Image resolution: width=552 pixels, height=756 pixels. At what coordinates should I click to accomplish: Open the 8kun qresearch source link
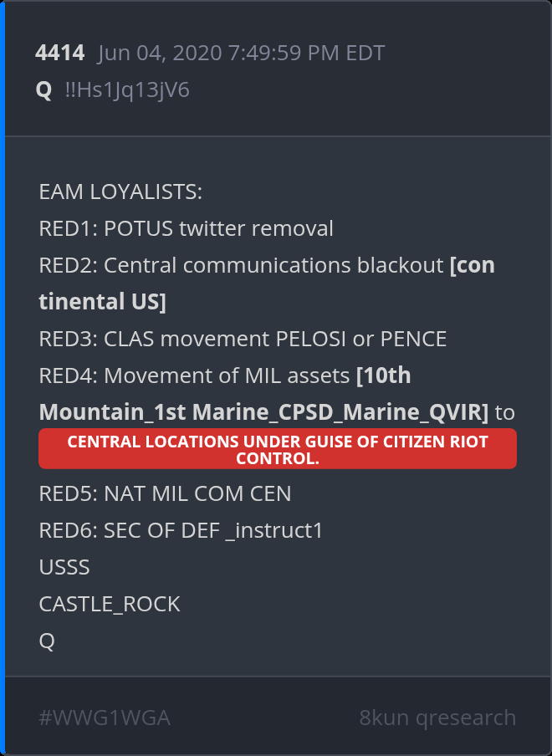[437, 718]
